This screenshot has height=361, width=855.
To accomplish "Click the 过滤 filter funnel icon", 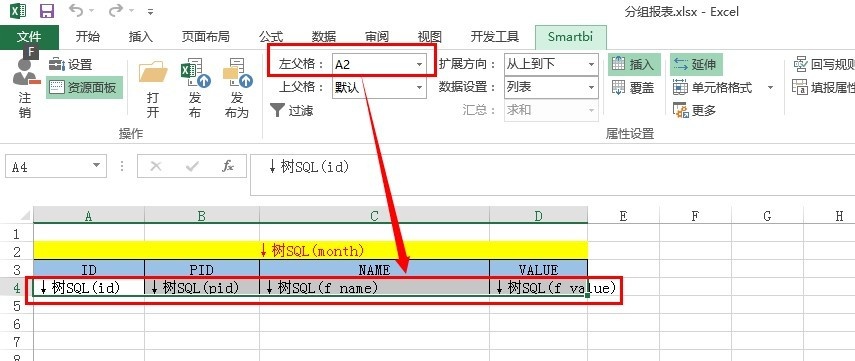I will point(278,111).
